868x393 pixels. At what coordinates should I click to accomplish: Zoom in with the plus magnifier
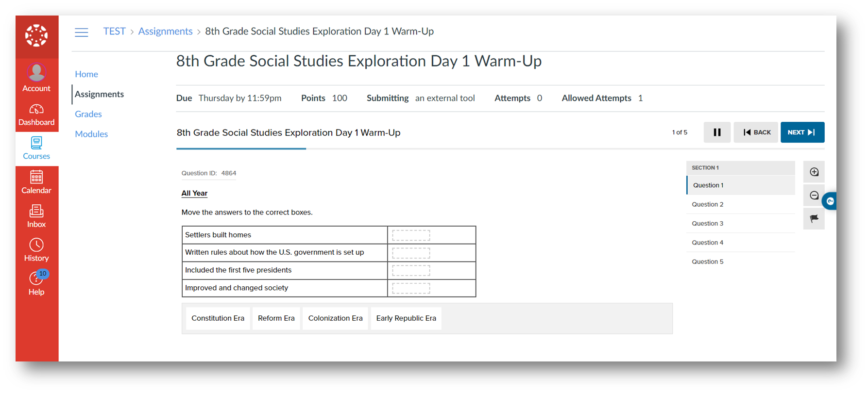point(814,172)
